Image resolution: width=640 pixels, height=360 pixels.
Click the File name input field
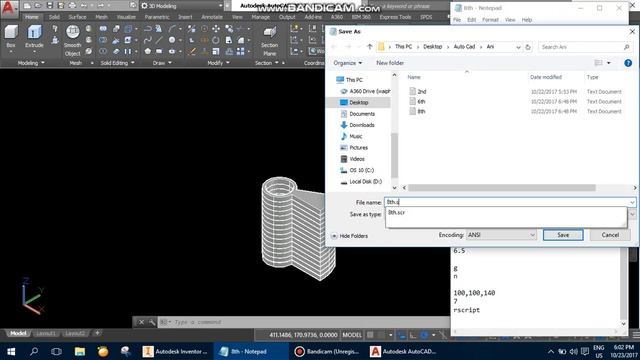click(x=509, y=202)
